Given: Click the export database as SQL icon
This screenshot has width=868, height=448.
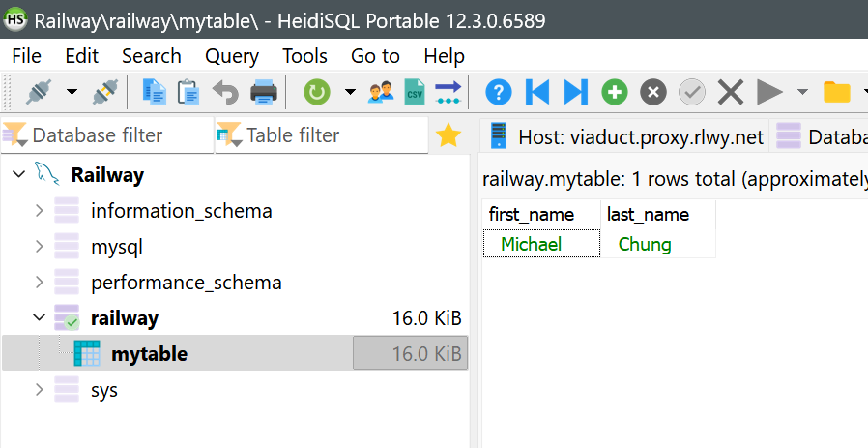Looking at the screenshot, I should tap(448, 92).
